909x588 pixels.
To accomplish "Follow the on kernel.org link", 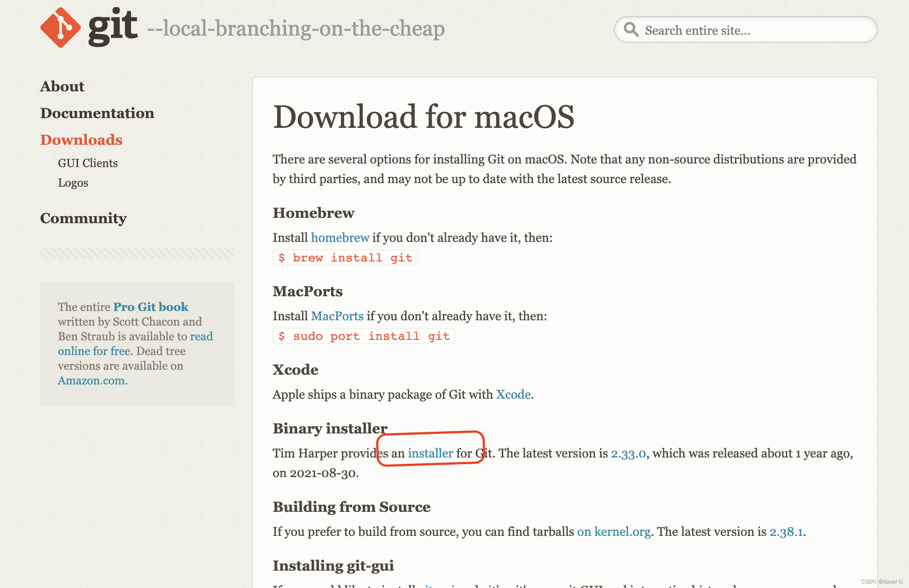I will (x=614, y=532).
